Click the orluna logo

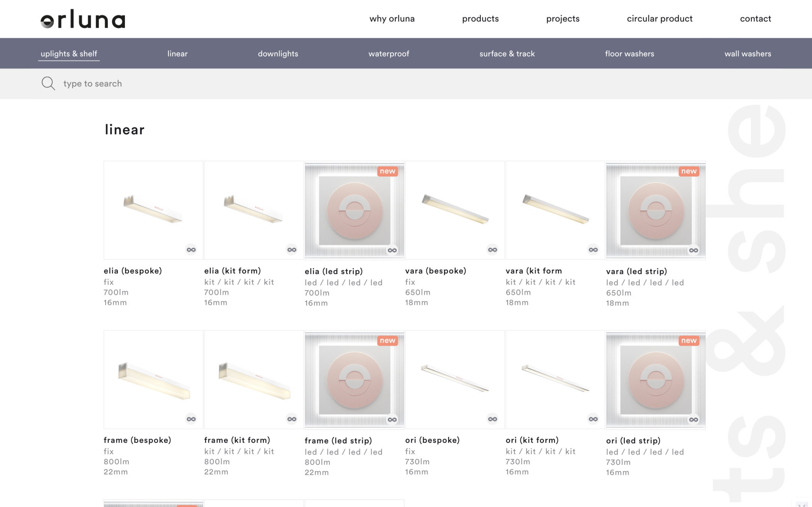tap(83, 19)
